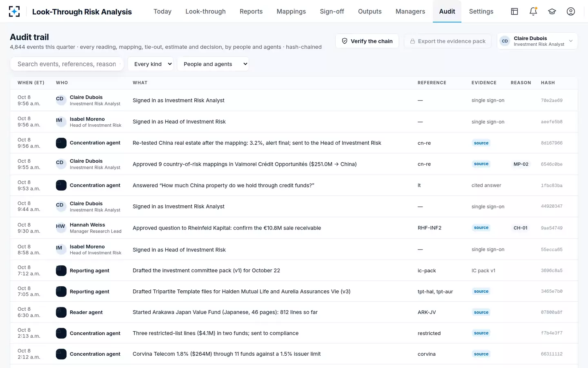Click Reporting agent avatar at 7:05 a.m.
588x368 pixels.
(61, 292)
